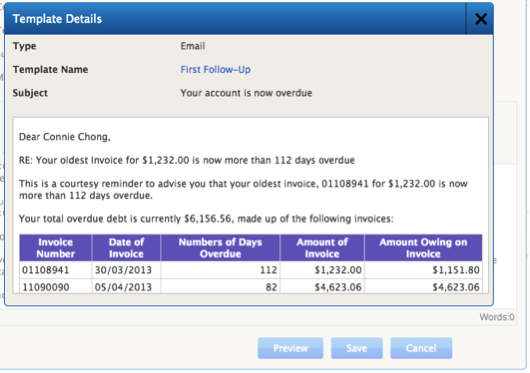
Task: Click the Invoice Number column header
Action: (55, 248)
